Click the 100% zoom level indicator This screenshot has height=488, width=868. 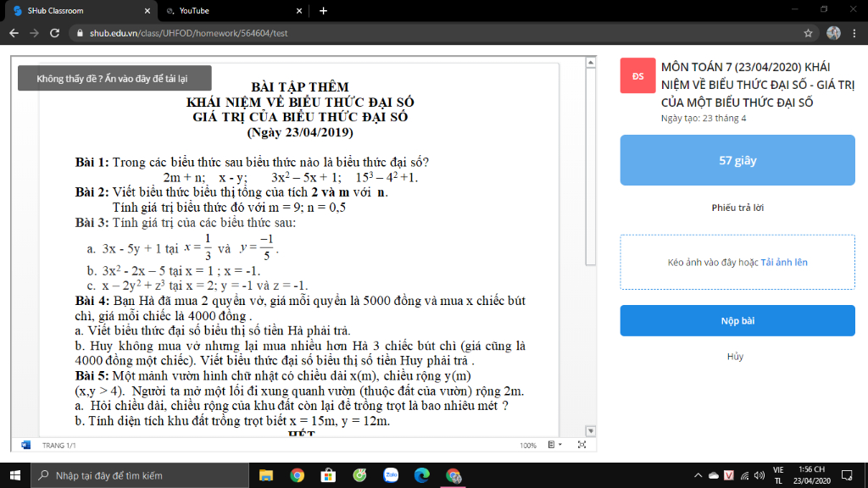(x=528, y=446)
